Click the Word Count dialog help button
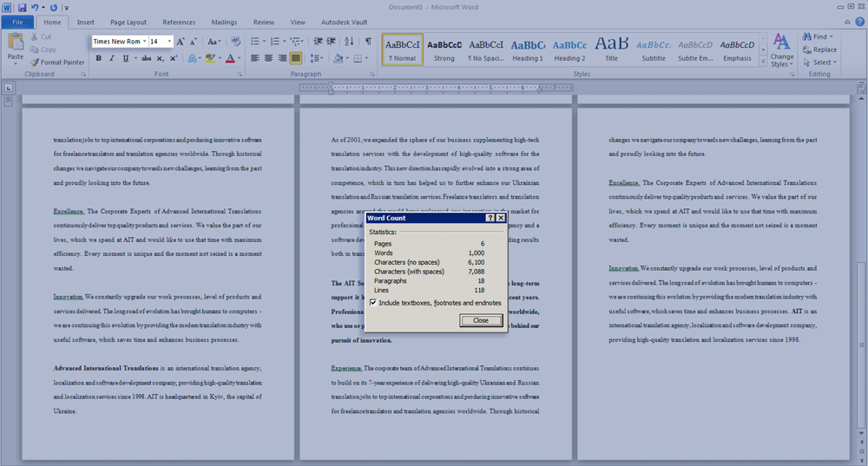Screen dimensions: 868x466 point(490,218)
